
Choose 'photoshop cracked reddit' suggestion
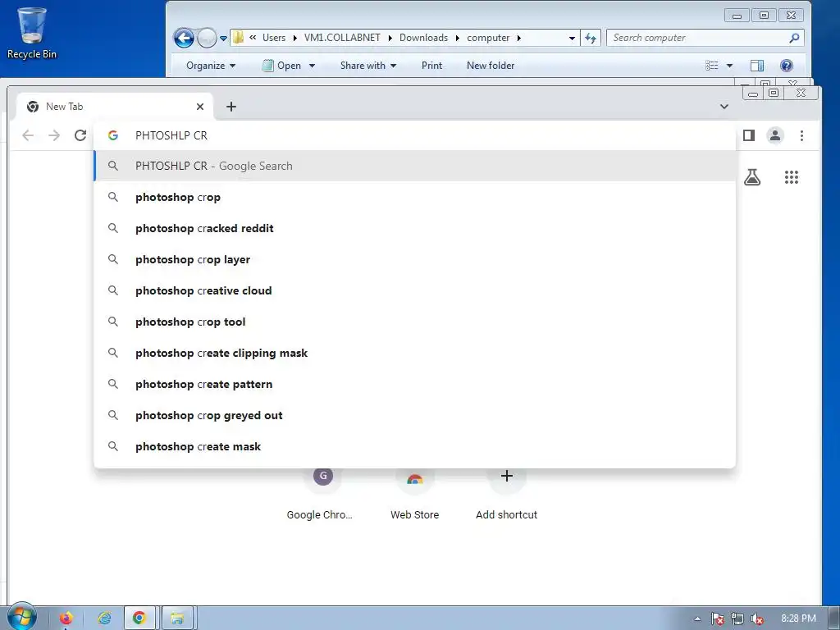pyautogui.click(x=414, y=228)
